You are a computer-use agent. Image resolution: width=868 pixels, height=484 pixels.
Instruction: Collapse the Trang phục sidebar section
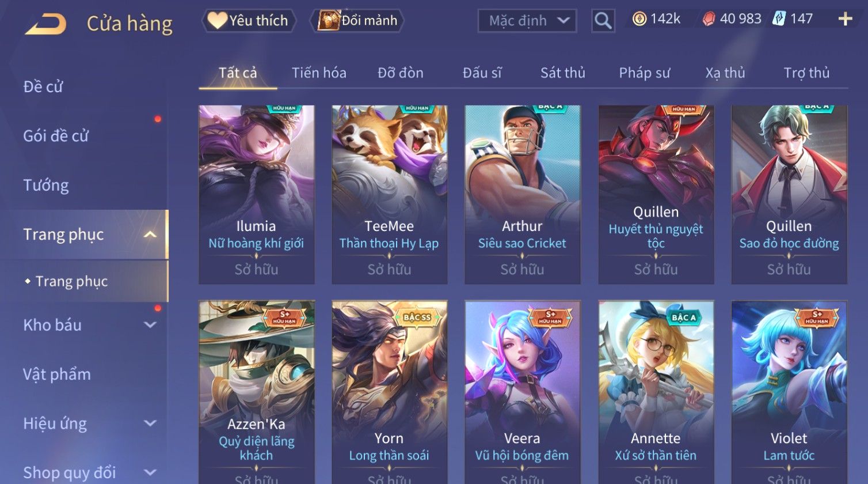click(x=150, y=235)
